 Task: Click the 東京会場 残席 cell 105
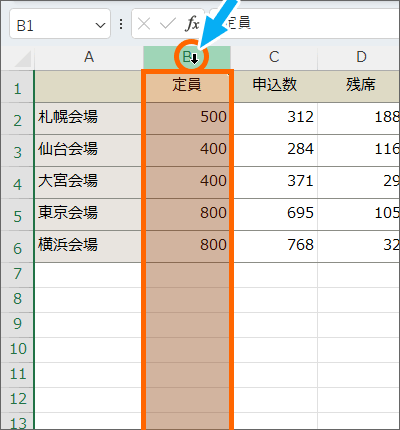(359, 214)
